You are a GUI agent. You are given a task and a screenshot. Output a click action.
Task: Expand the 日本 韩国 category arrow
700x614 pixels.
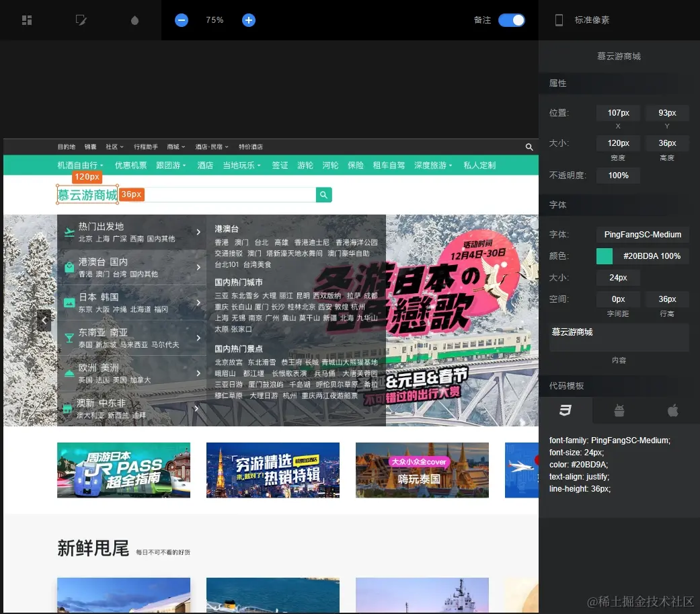point(198,303)
